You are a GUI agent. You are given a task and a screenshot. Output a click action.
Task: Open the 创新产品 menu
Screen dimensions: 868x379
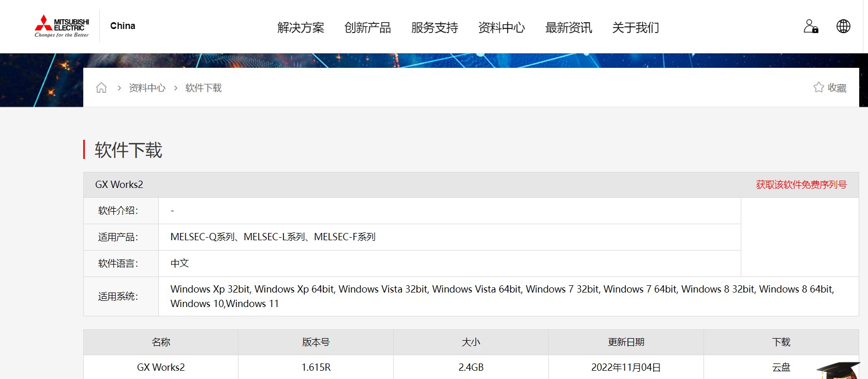click(367, 27)
